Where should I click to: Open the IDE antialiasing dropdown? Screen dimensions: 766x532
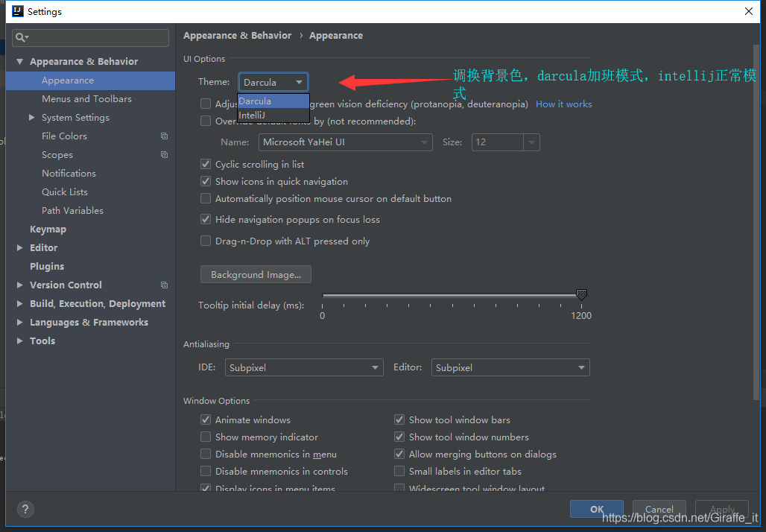pos(304,367)
